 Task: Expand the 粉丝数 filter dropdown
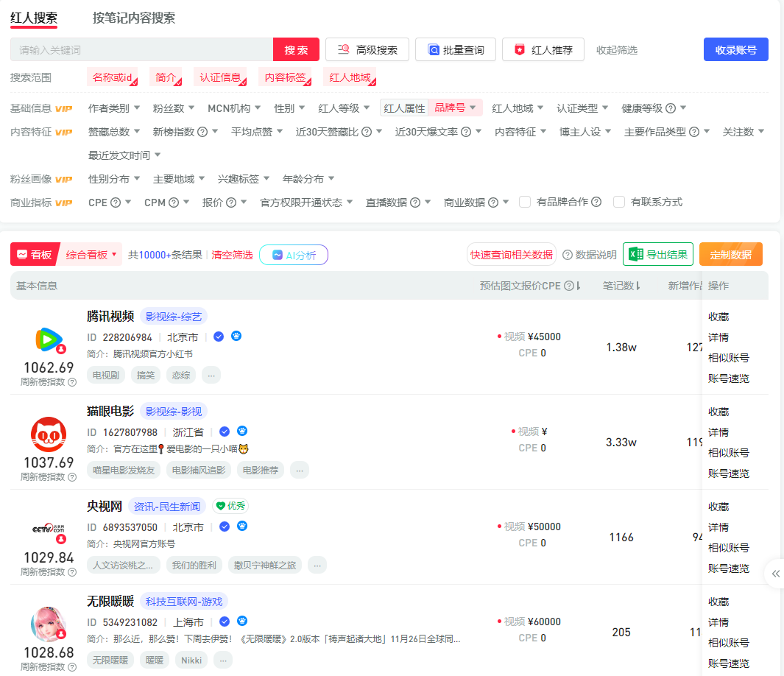coord(174,108)
